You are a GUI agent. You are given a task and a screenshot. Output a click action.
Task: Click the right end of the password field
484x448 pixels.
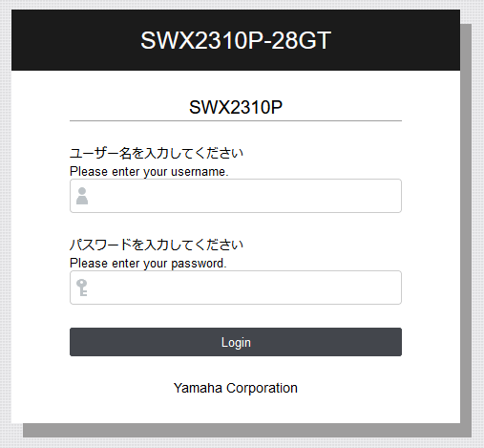393,288
